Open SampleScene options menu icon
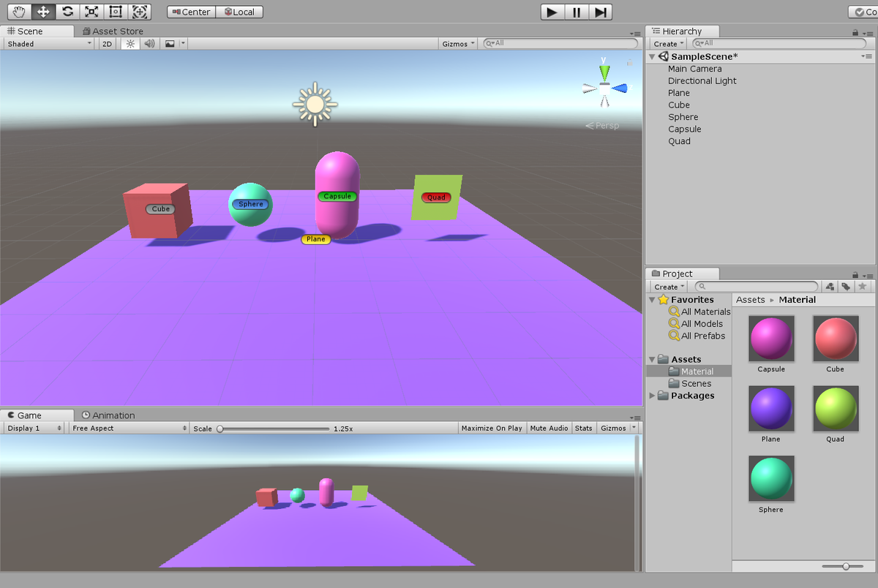The image size is (878, 588). click(x=868, y=56)
